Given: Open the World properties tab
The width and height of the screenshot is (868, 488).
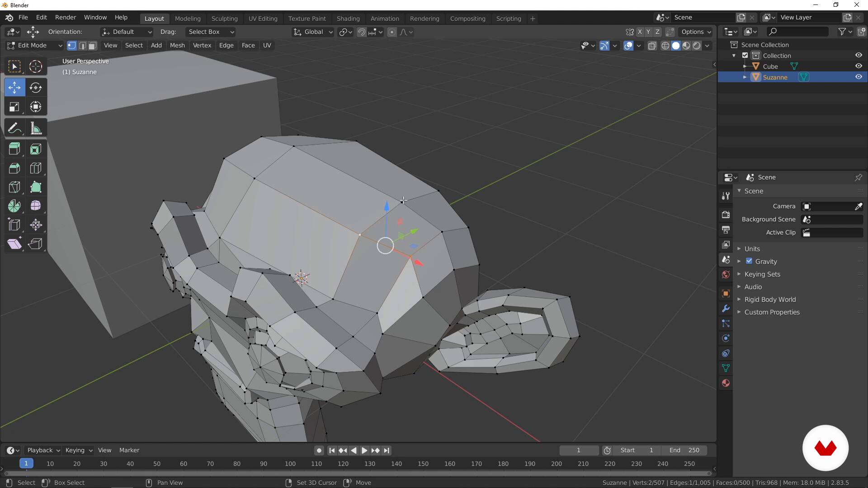Looking at the screenshot, I should coord(726,275).
